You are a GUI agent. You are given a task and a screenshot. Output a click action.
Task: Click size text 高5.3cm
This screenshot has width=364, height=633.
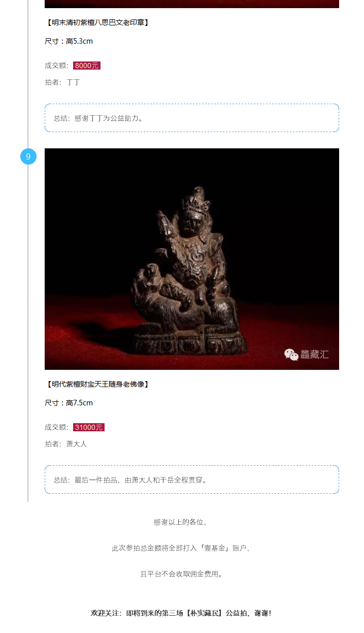(x=79, y=41)
